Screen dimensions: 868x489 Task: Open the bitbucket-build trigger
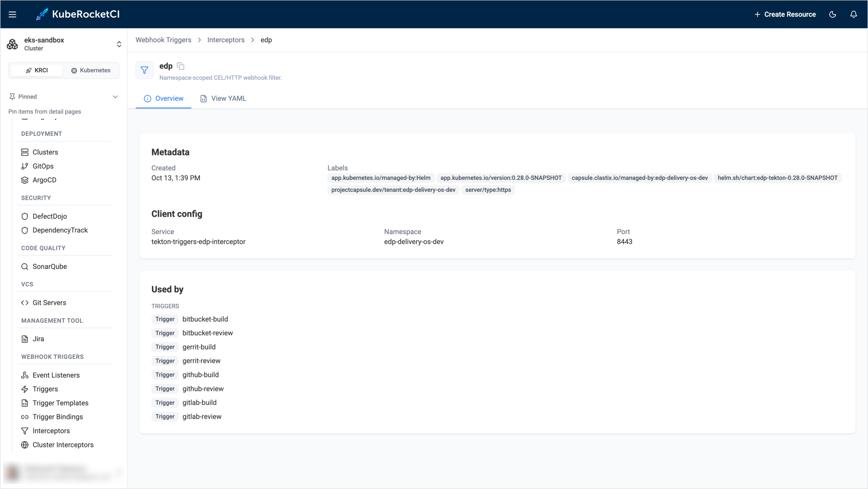[205, 319]
